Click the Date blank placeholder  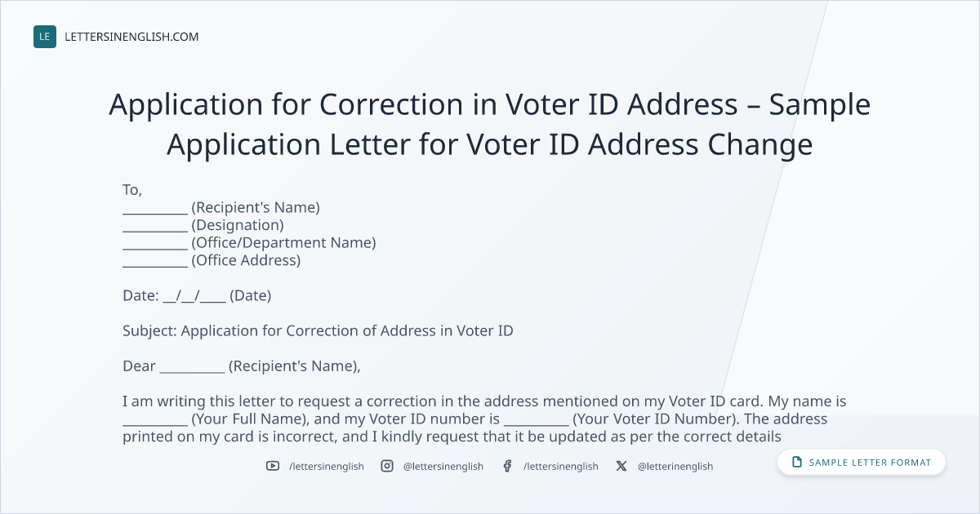[194, 295]
